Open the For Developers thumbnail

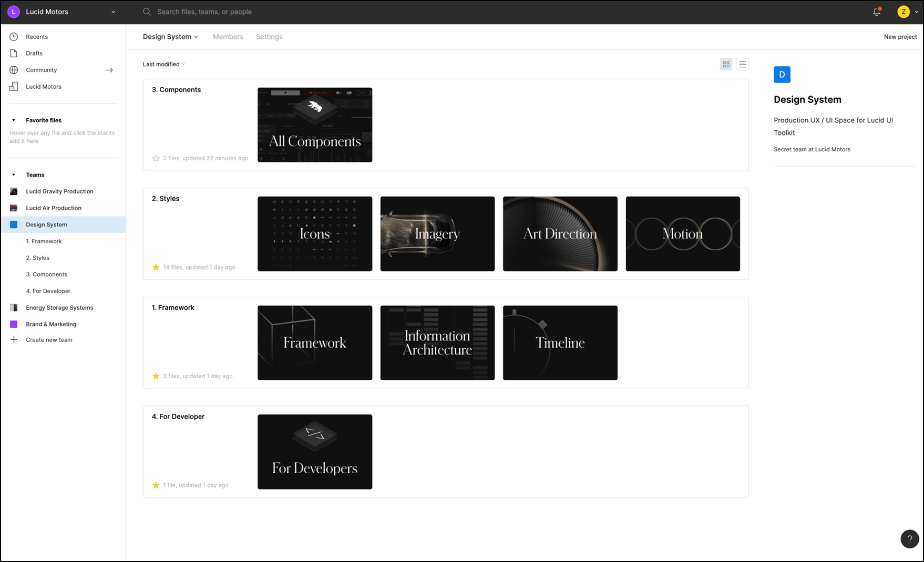315,452
